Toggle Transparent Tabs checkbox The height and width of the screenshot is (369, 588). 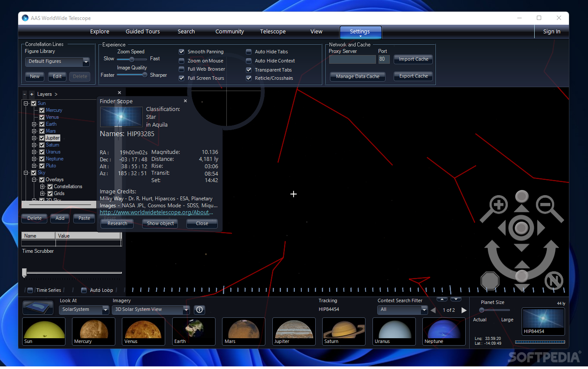tap(249, 70)
